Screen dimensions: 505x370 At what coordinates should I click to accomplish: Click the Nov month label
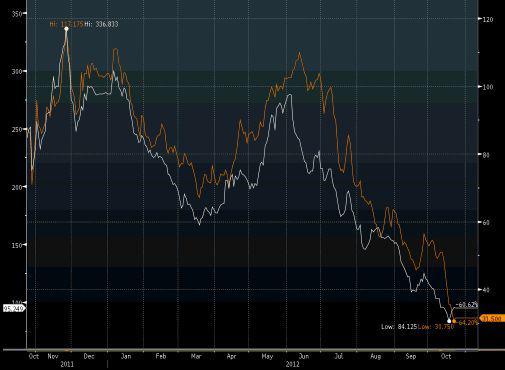[53, 356]
